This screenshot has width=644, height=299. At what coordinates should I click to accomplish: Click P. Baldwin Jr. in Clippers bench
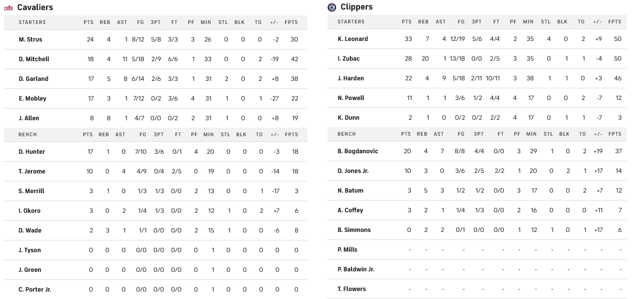tap(356, 269)
